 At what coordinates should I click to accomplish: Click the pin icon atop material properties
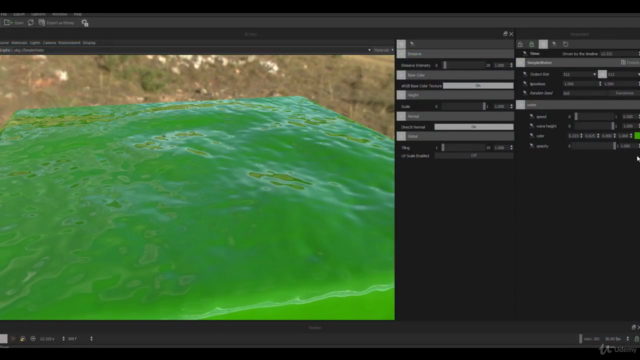pyautogui.click(x=412, y=44)
